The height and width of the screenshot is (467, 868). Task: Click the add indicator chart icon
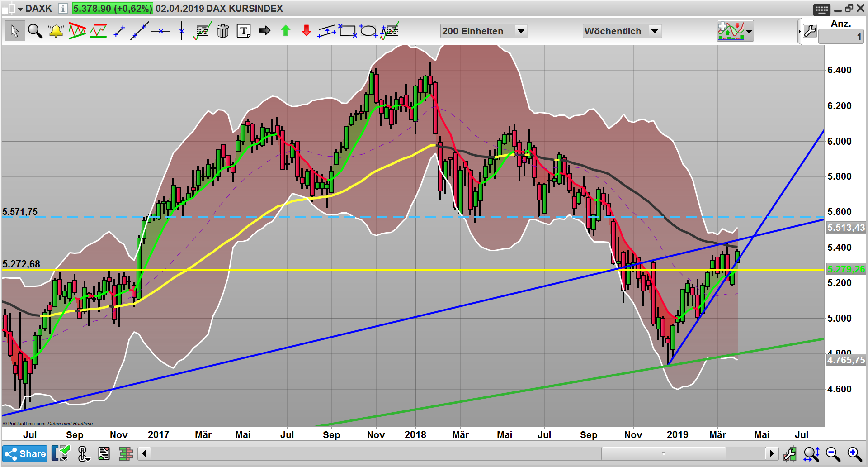tap(731, 31)
